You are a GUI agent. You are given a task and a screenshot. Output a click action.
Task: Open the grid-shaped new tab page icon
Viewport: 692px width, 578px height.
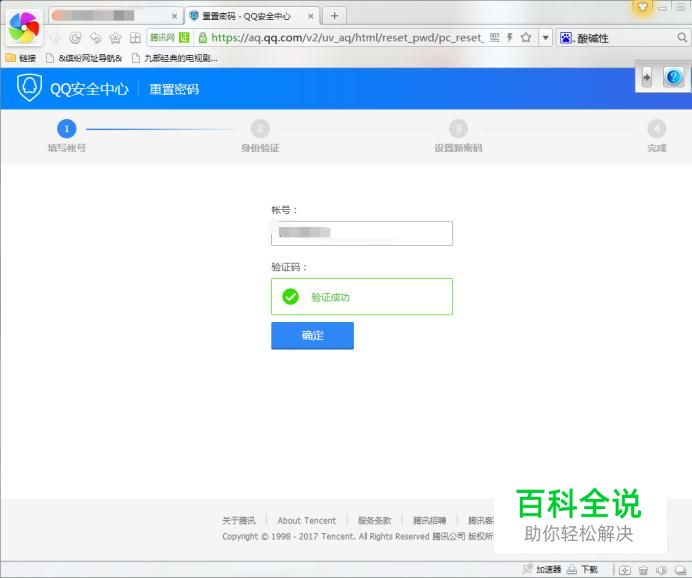click(135, 38)
